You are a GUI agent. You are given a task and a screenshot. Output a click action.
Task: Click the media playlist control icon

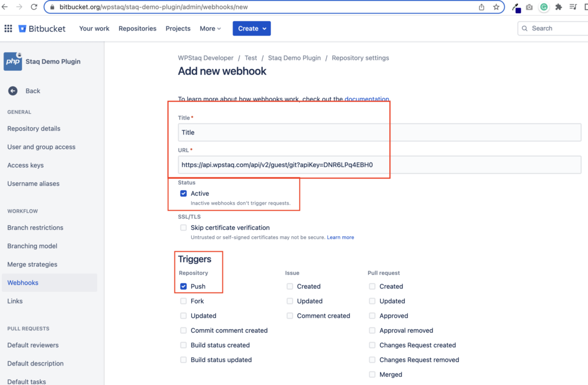[x=572, y=7]
